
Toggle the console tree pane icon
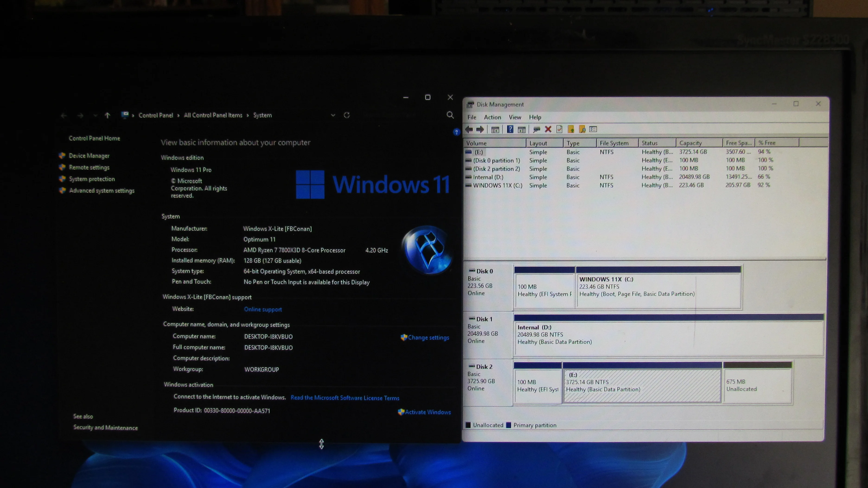click(495, 130)
